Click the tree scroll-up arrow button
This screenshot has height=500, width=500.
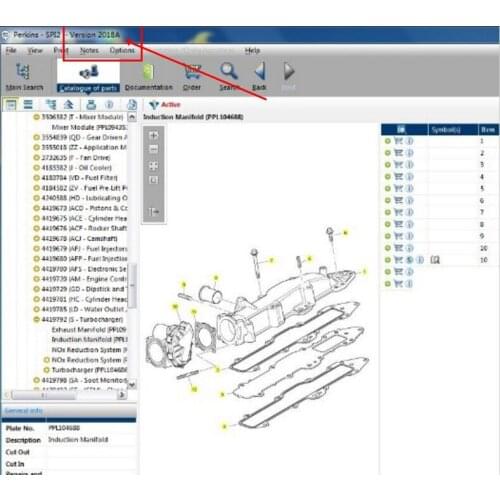(132, 117)
